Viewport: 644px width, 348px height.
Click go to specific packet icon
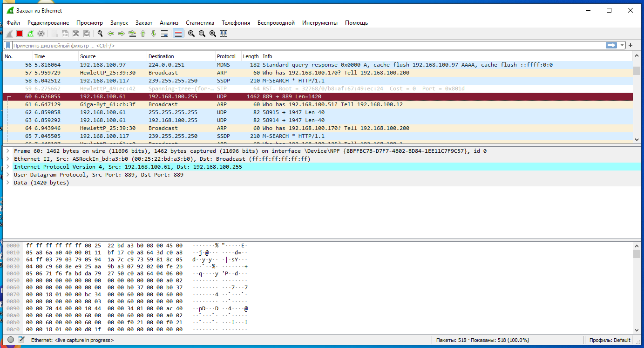coord(132,34)
